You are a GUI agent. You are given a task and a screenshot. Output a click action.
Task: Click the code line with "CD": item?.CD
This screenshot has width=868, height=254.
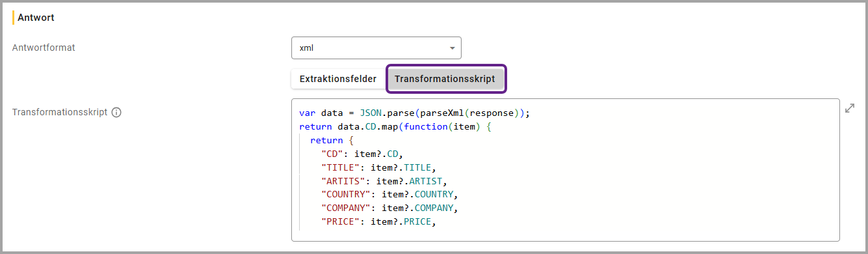click(x=362, y=154)
